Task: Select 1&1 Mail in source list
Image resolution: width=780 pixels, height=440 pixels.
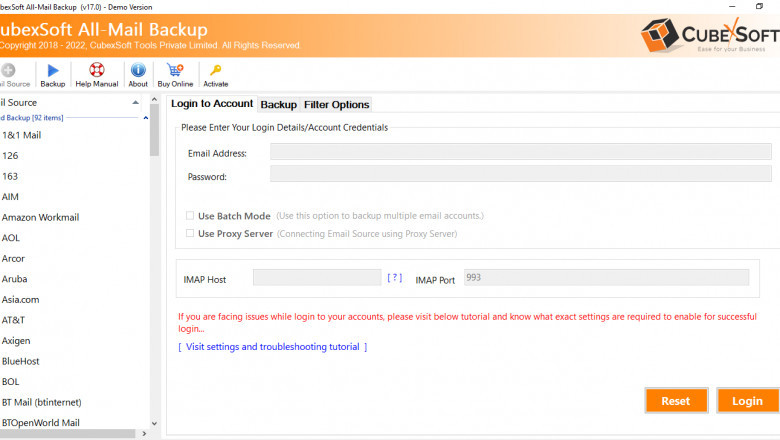Action: tap(22, 135)
